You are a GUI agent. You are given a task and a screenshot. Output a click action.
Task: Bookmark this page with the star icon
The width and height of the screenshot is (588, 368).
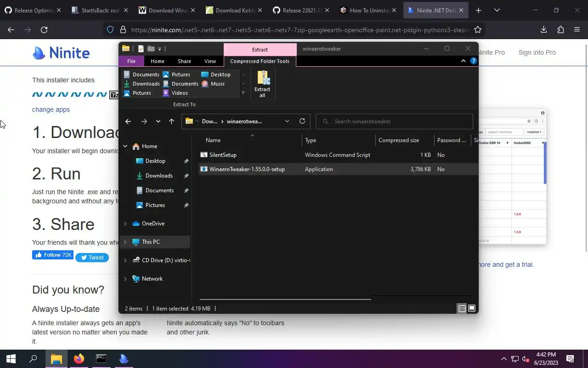pyautogui.click(x=478, y=30)
